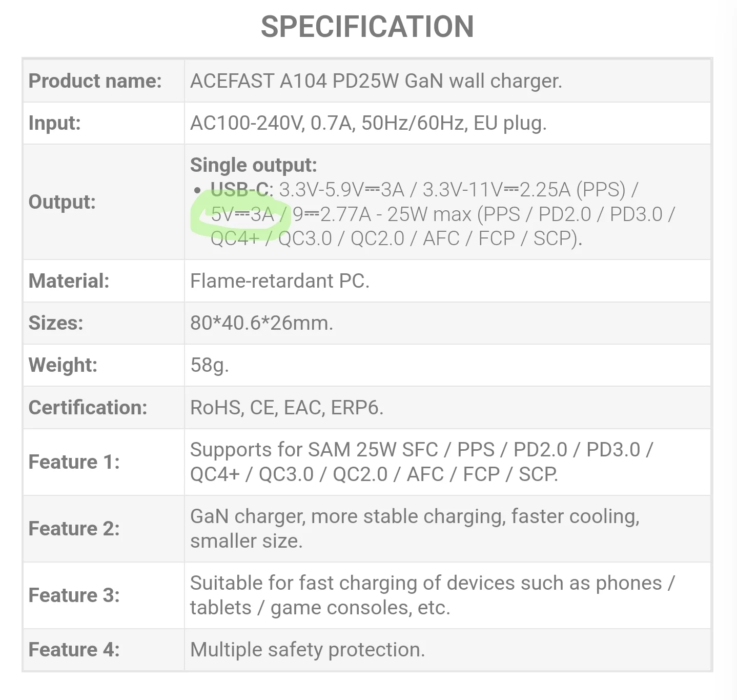This screenshot has height=700, width=737.
Task: Click the 'Product name:' label cell
Action: pyautogui.click(x=95, y=81)
